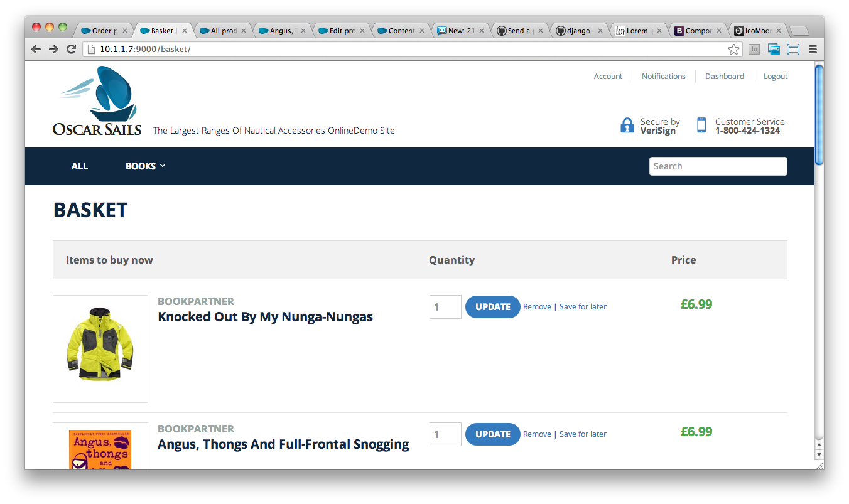Switch to the 'Angus,' tab
849x504 pixels.
coord(281,31)
